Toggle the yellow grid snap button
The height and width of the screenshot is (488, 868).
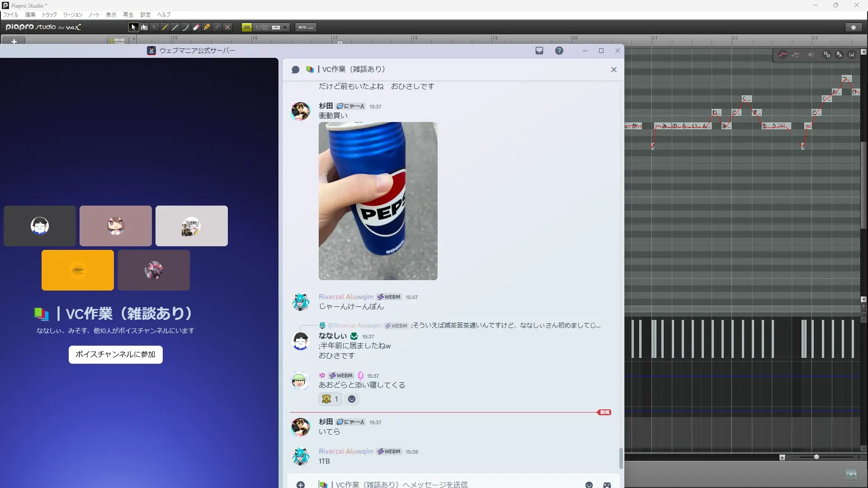point(247,28)
